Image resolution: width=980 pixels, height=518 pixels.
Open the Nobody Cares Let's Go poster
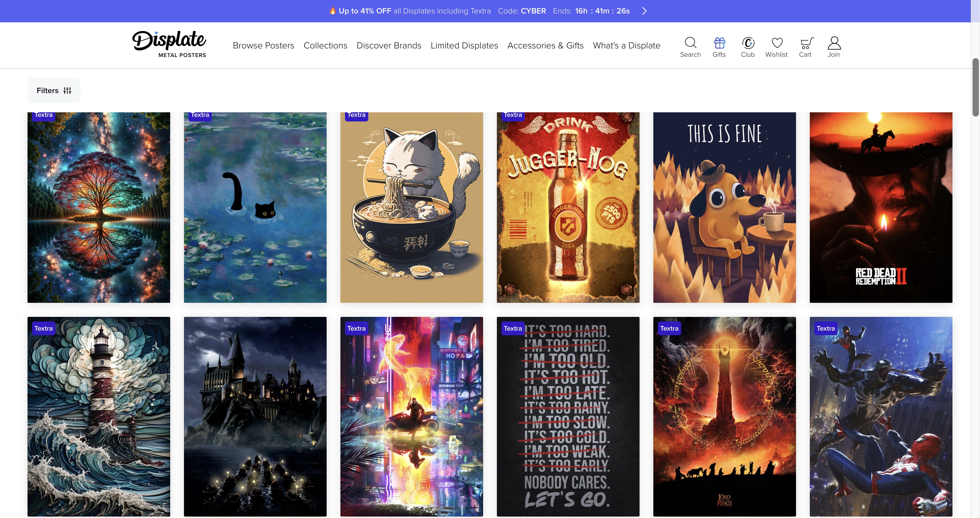568,417
